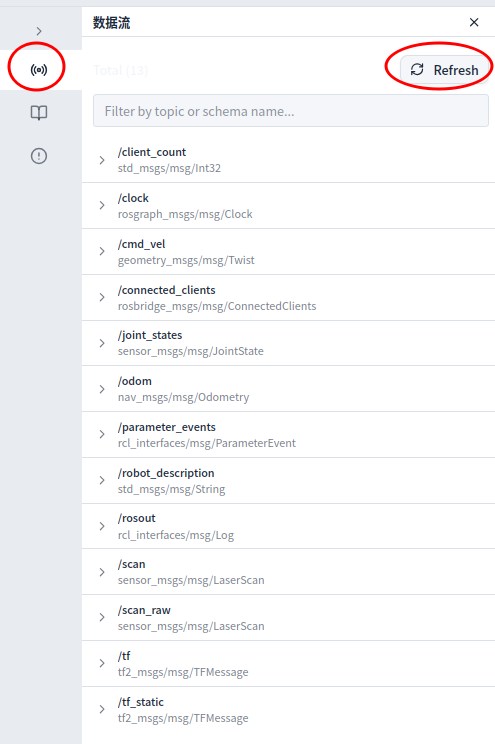495x744 pixels.
Task: Expand the /tf_static topic chevron
Action: point(102,709)
